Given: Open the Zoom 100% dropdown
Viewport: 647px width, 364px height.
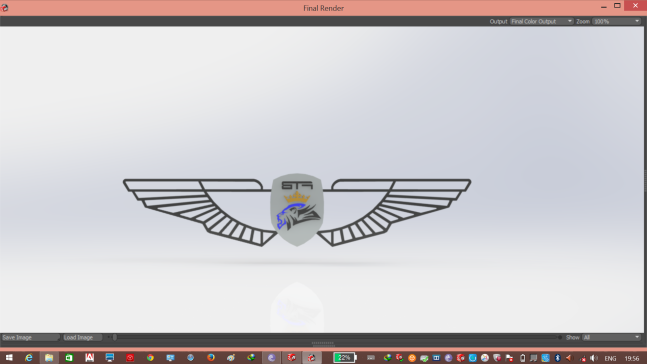Looking at the screenshot, I should click(x=616, y=21).
